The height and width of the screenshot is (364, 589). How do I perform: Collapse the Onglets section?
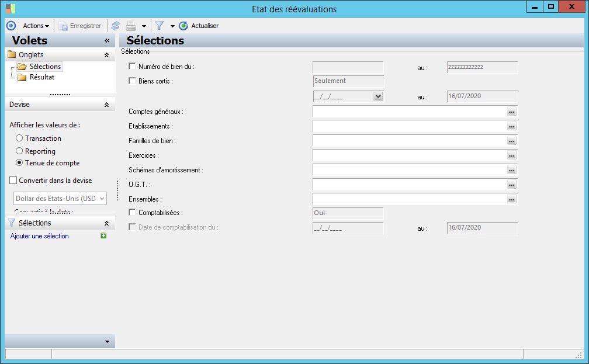[107, 55]
